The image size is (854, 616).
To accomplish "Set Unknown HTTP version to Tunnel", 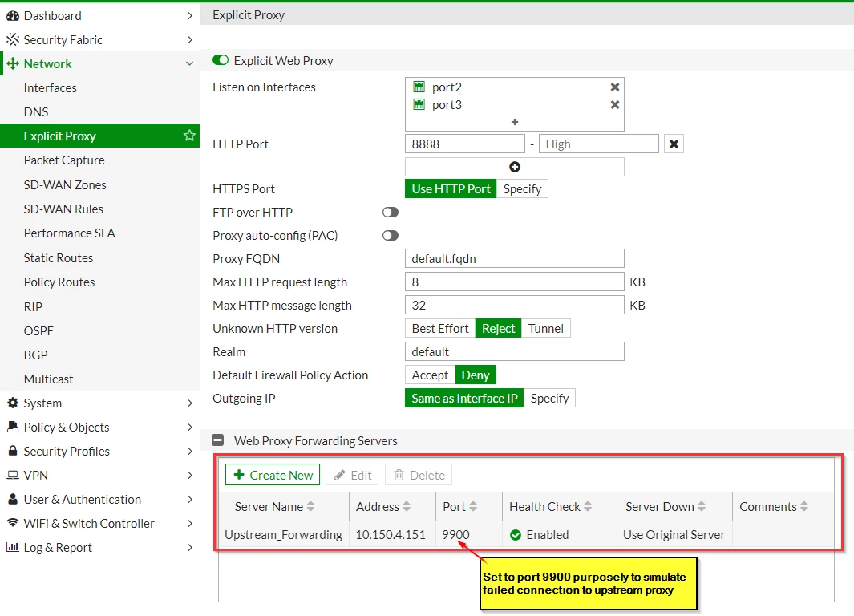I will pos(546,328).
